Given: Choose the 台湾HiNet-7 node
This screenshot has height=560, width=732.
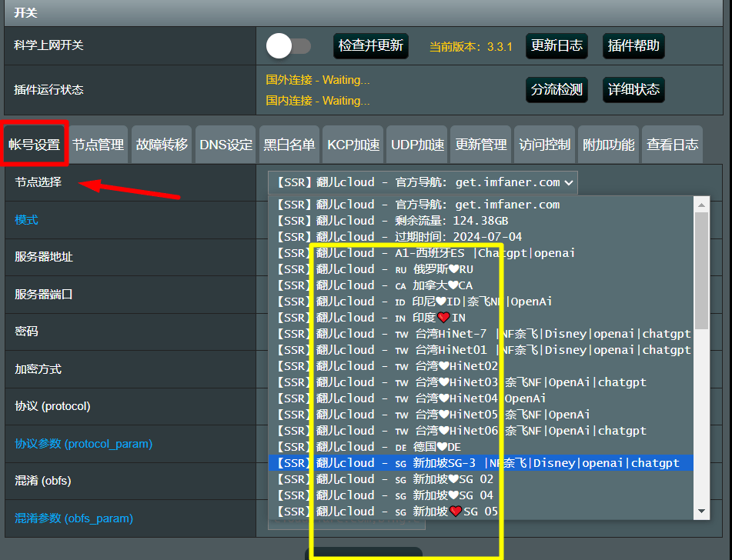Looking at the screenshot, I should click(x=481, y=334).
